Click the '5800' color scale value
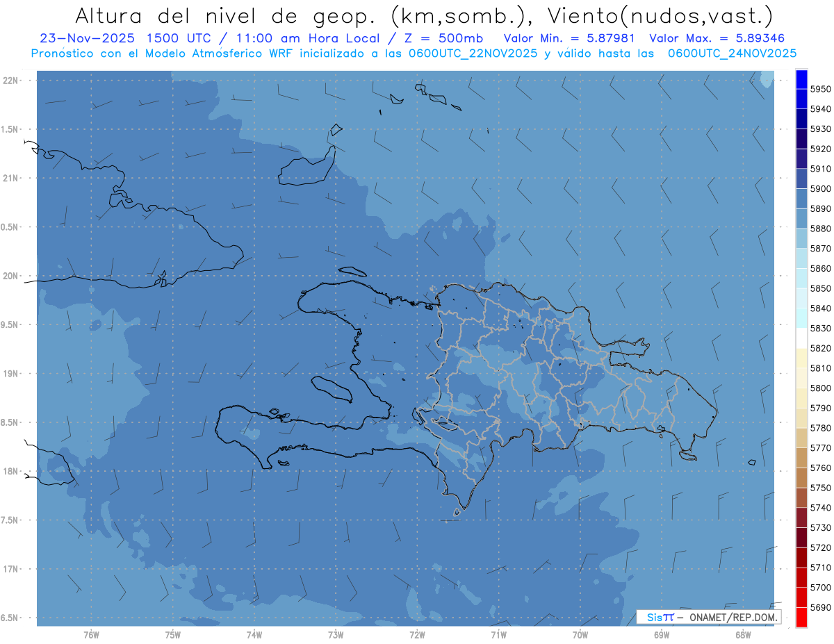 (820, 388)
